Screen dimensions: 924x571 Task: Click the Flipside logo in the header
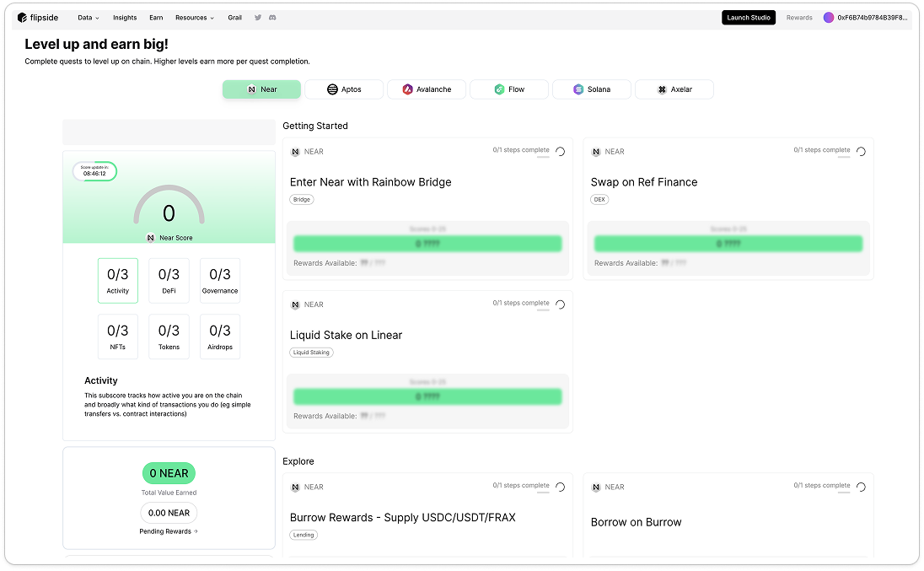38,18
